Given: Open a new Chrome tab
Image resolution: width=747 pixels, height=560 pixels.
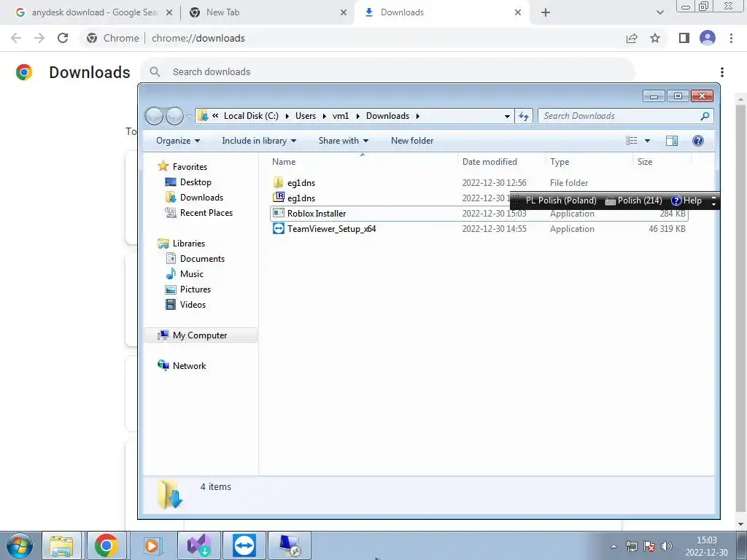Looking at the screenshot, I should coord(546,12).
